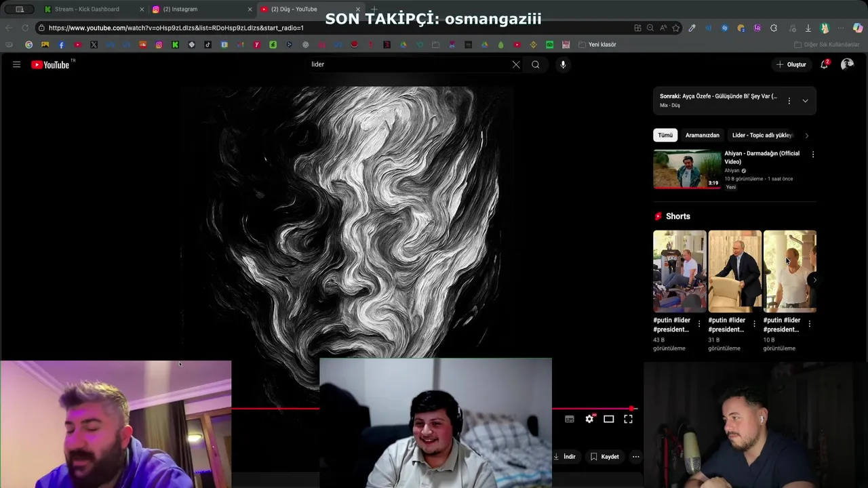Open the browser downloads arrow icon

[808, 28]
